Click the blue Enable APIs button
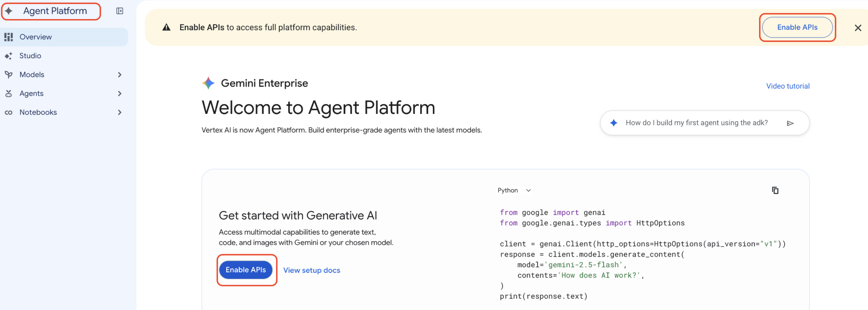Screen dimensions: 868x310 pos(246,270)
